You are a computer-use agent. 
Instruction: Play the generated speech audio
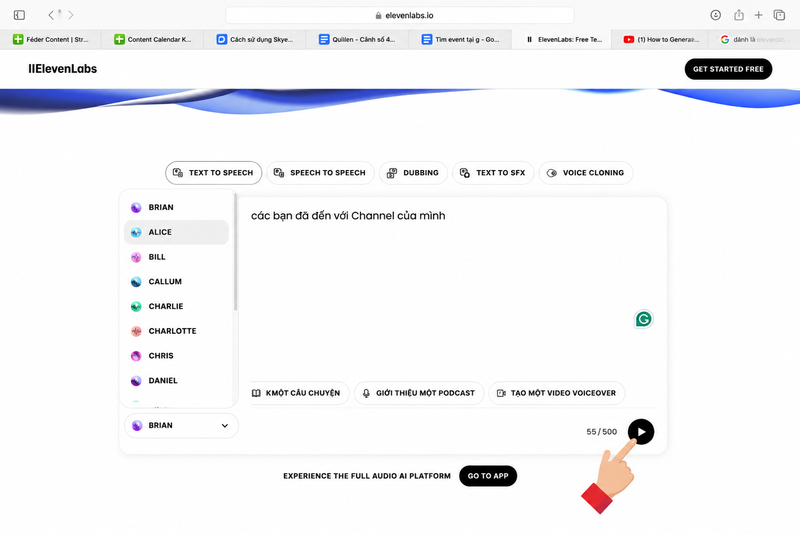(641, 431)
